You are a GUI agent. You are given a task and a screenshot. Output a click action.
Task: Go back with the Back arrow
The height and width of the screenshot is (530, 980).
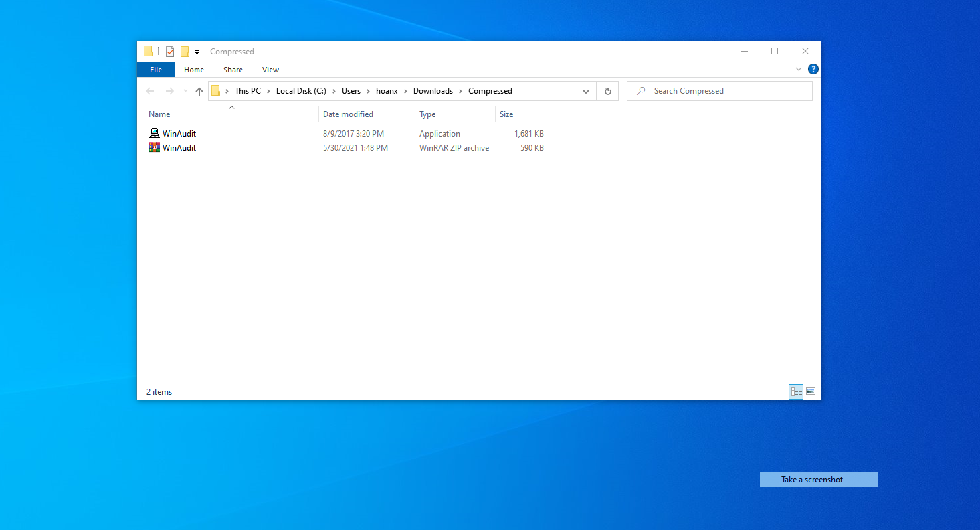click(x=150, y=91)
